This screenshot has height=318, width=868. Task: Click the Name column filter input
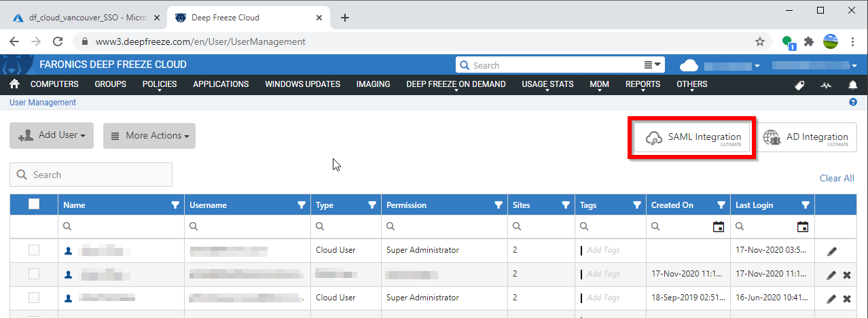[121, 226]
